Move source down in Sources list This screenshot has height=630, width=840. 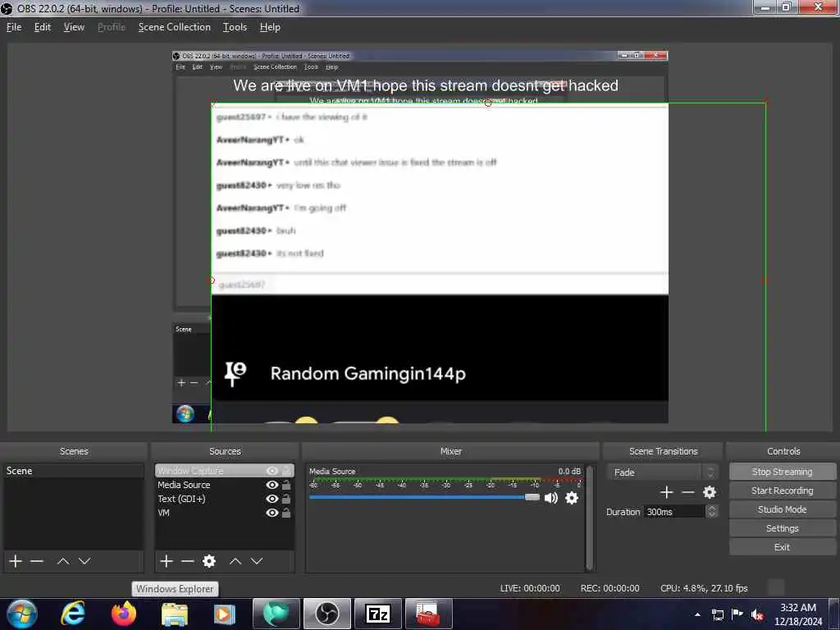click(257, 561)
